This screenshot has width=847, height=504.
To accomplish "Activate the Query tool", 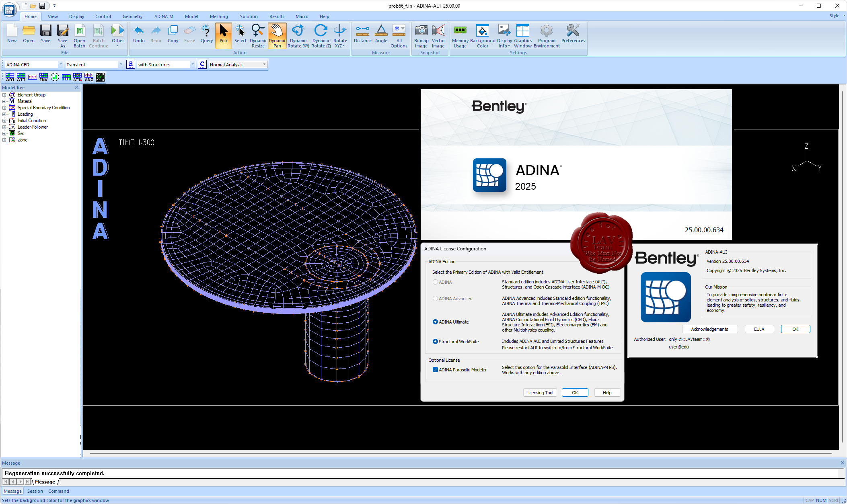I will pyautogui.click(x=206, y=34).
